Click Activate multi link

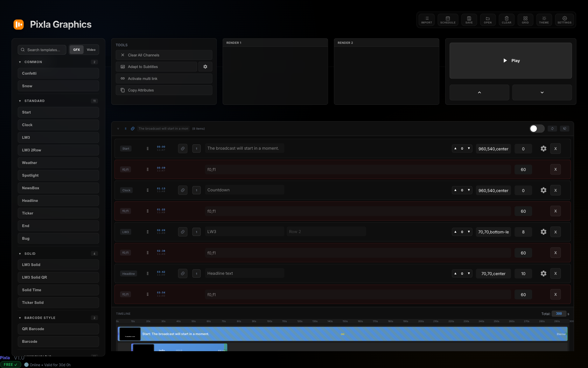[164, 79]
